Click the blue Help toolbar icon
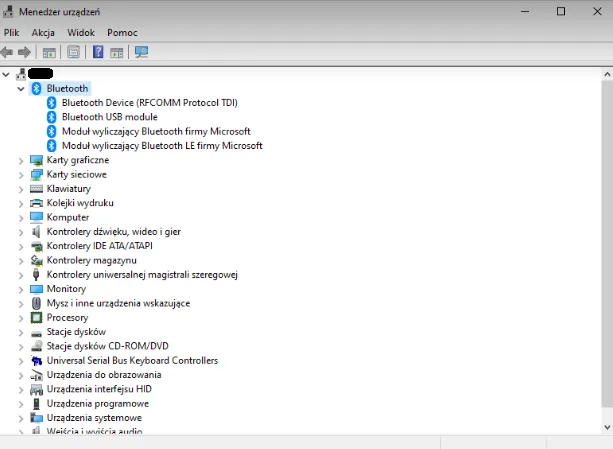613x449 pixels. [98, 52]
